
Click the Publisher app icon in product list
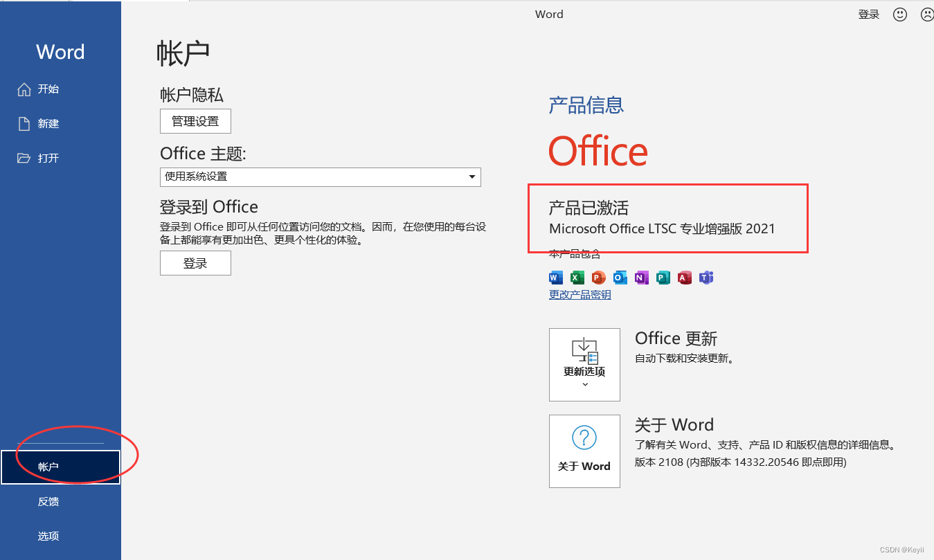coord(663,278)
